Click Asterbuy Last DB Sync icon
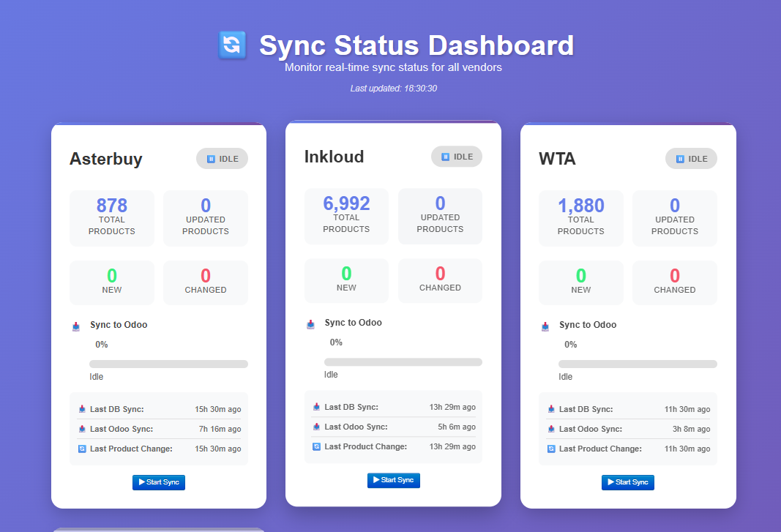 click(82, 409)
